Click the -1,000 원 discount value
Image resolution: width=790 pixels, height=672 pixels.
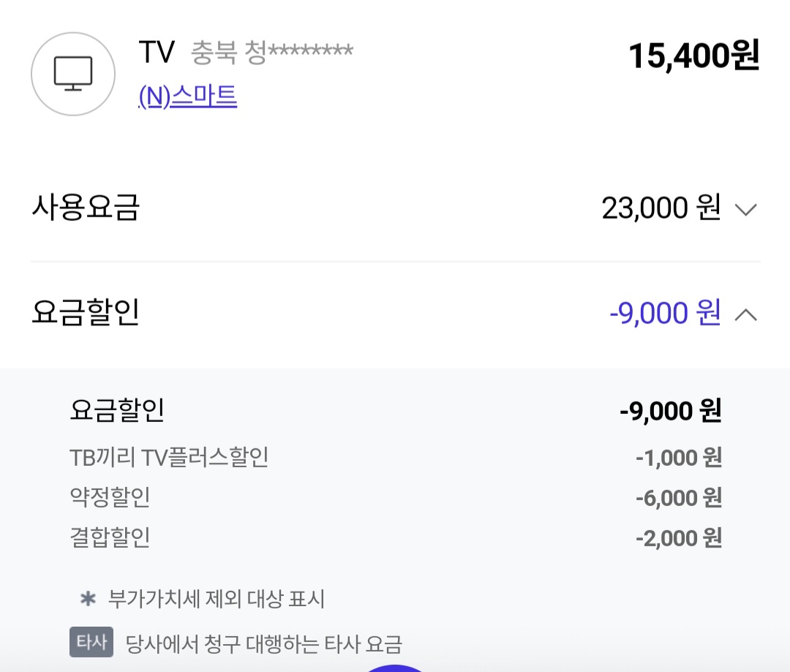[x=678, y=458]
